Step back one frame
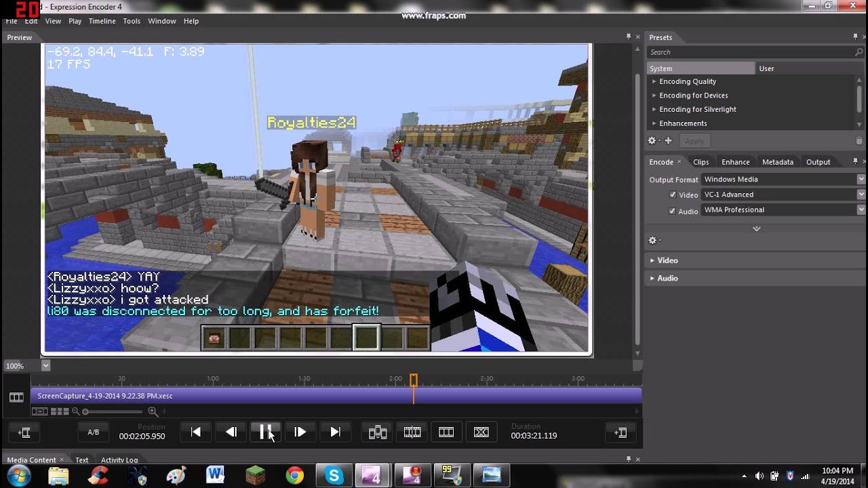 [231, 432]
